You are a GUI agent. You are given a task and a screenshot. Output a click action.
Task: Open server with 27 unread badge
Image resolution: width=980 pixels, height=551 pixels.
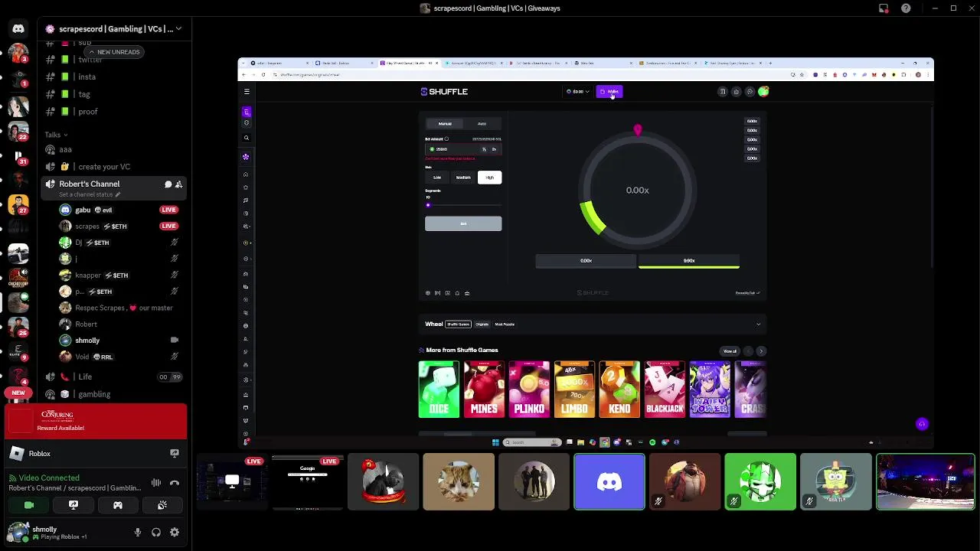pos(18,205)
